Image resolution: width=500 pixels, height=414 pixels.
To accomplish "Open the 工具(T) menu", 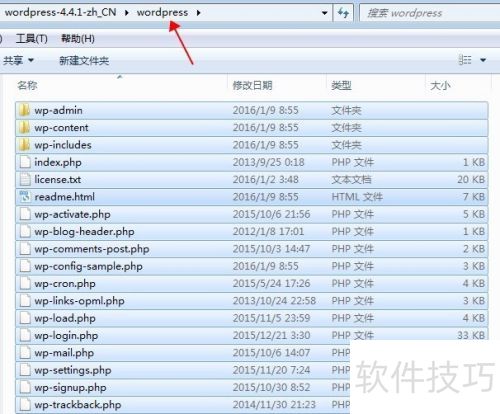I will [x=32, y=39].
